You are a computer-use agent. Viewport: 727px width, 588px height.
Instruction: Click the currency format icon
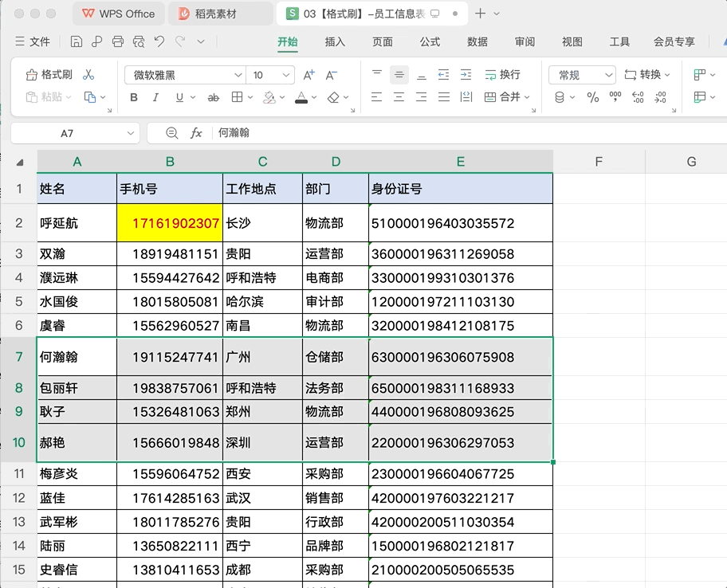[x=560, y=97]
